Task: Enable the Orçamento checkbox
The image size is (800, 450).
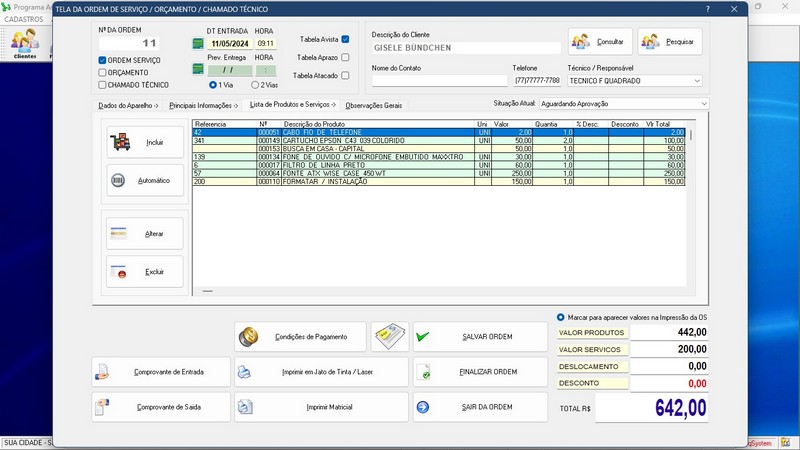Action: tap(102, 72)
